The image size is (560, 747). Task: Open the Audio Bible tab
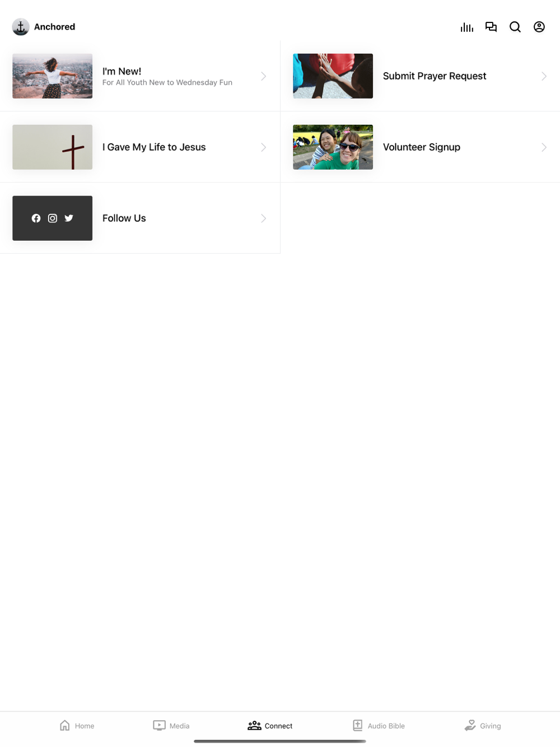[378, 726]
